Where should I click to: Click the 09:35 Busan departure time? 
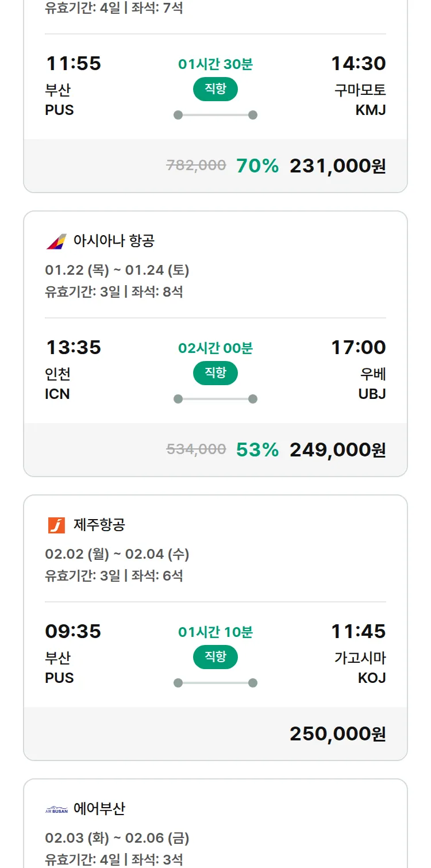74,632
